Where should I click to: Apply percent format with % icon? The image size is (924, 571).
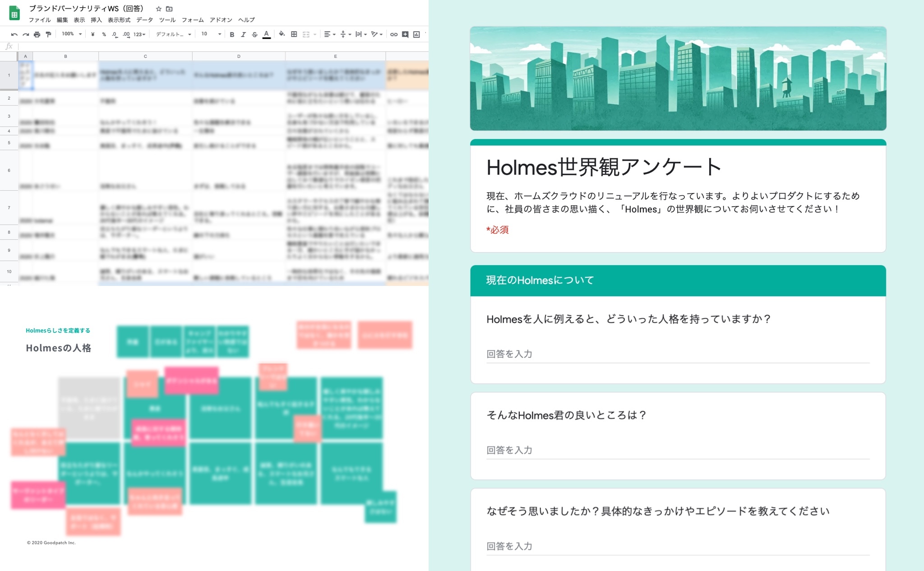click(104, 34)
